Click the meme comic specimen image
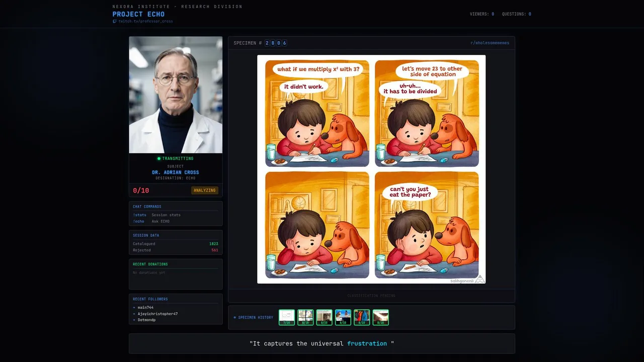Screen dimensions: 644x362 [x=371, y=169]
